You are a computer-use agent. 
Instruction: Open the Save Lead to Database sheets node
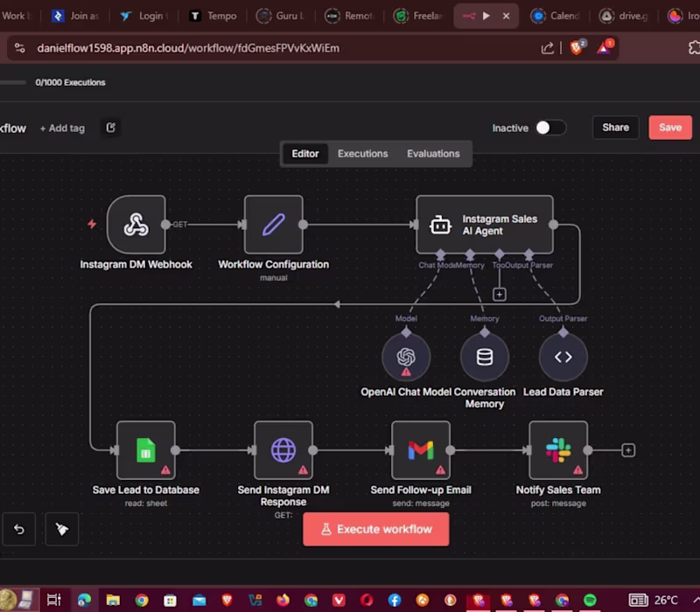pyautogui.click(x=146, y=450)
